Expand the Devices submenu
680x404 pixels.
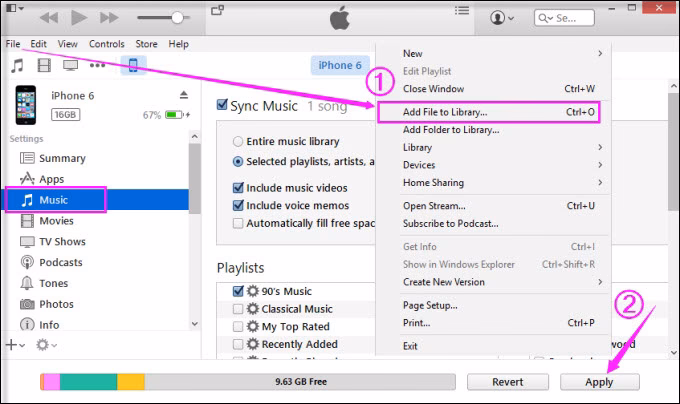click(x=493, y=165)
